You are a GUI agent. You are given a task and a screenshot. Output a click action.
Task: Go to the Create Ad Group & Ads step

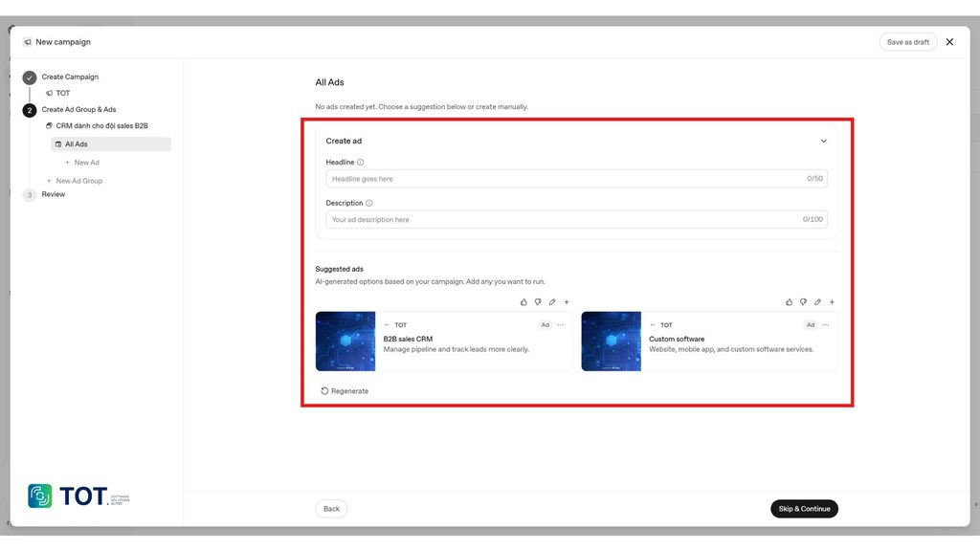pos(78,109)
